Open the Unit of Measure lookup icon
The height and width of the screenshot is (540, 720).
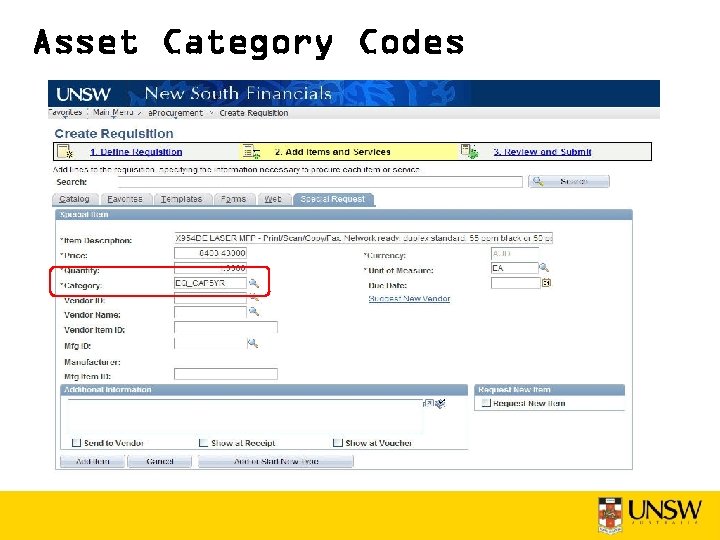544,268
